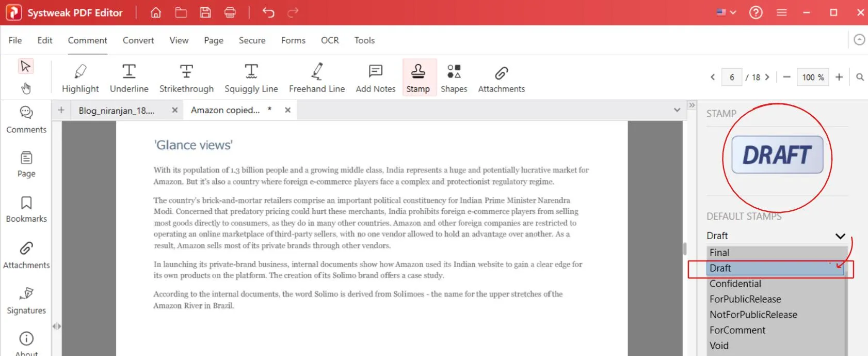Expand the Draft stamps dropdown

(x=840, y=236)
